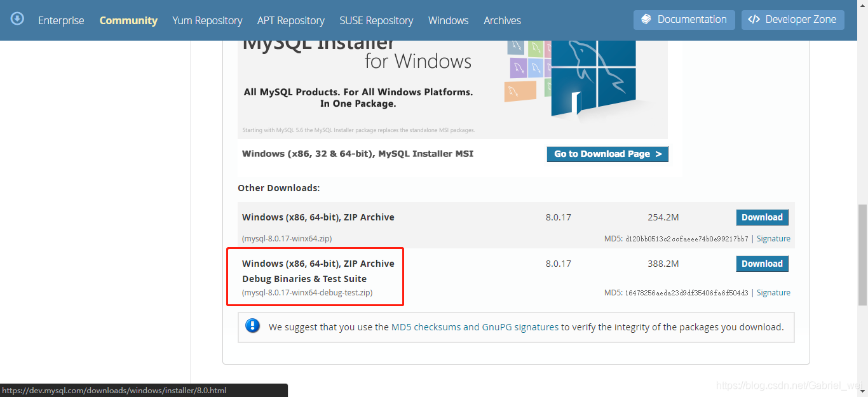Select the Windows tab in navbar
868x397 pixels.
[x=449, y=20]
